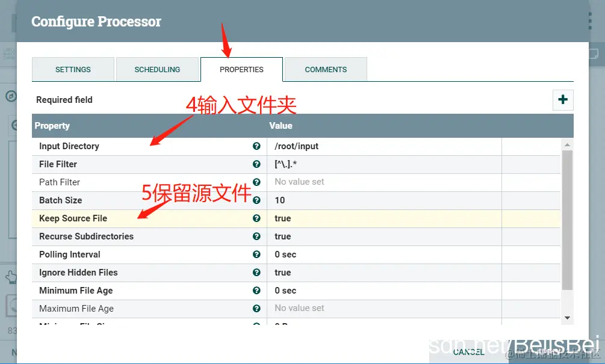Show help for Batch Size property
Screen dimensions: 605x364
pos(256,200)
